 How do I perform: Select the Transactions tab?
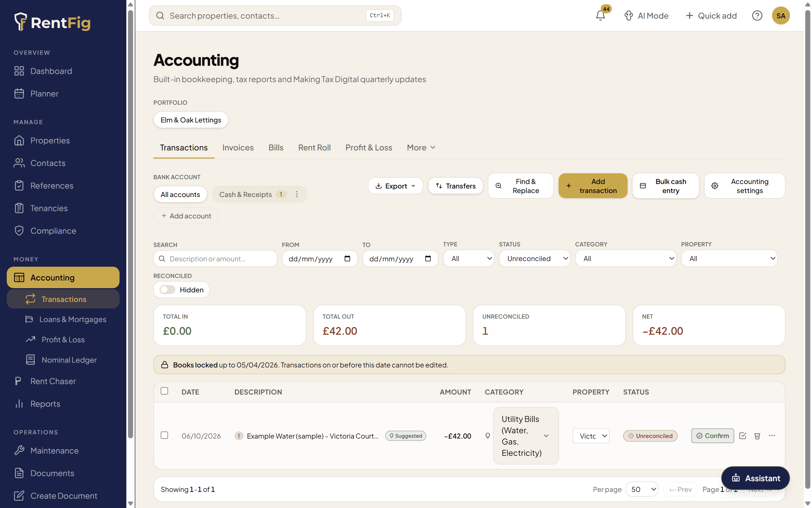tap(184, 148)
